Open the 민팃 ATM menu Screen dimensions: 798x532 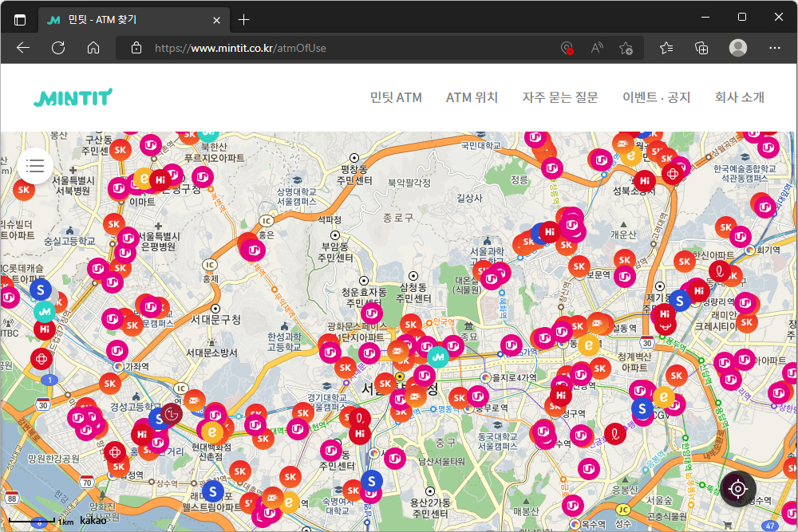396,97
